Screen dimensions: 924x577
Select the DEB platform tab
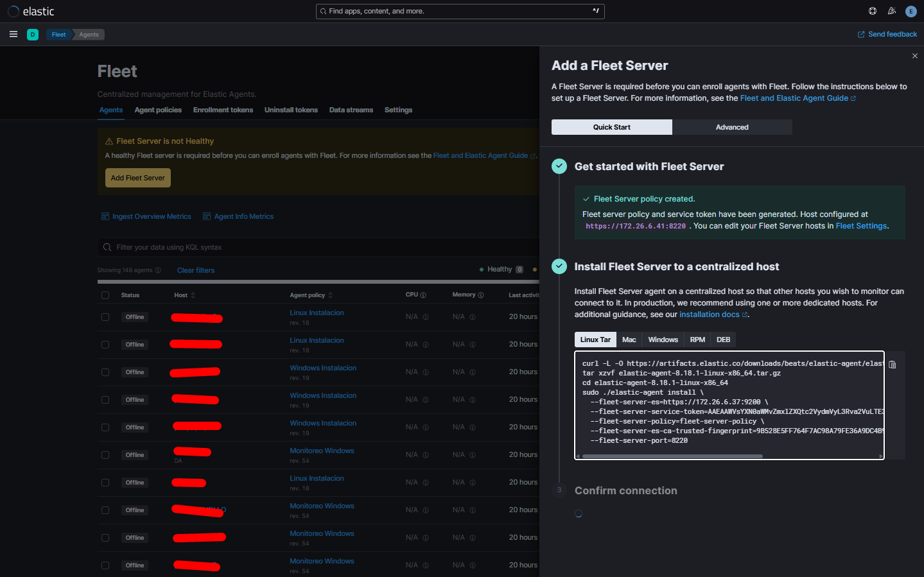(x=724, y=340)
